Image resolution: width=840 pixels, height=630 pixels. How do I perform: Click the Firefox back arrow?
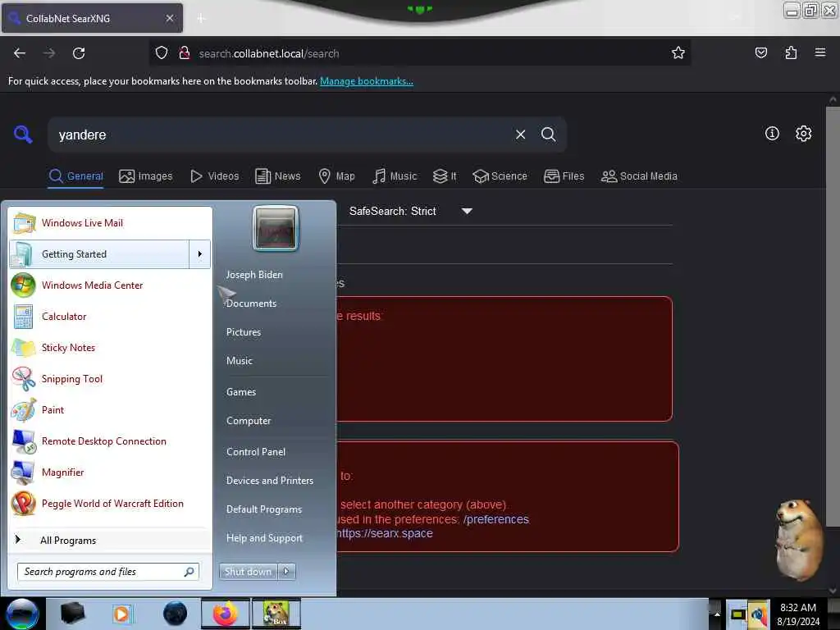[x=20, y=53]
